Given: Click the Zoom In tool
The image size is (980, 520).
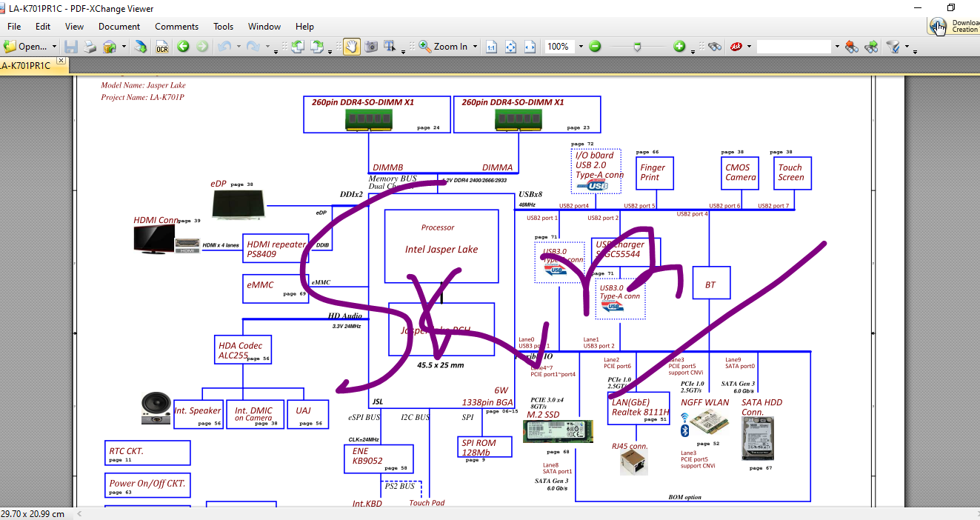Looking at the screenshot, I should point(443,46).
